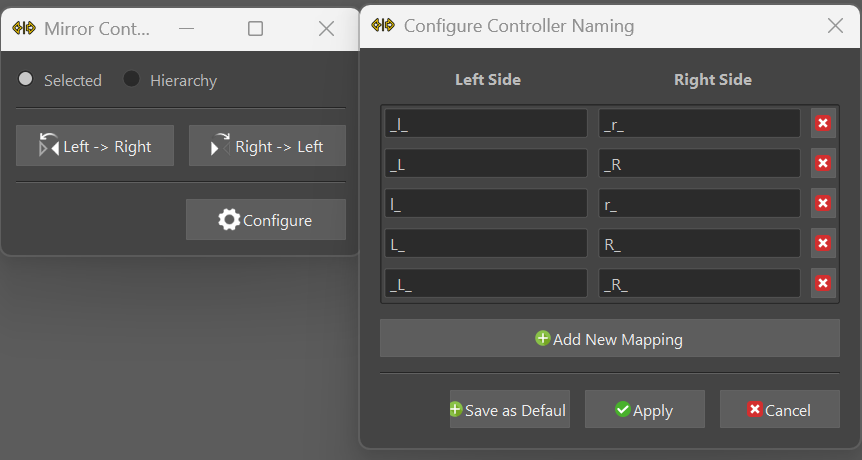Delete the _l_ to _r_ mapping row
Image resolution: width=862 pixels, height=460 pixels.
[x=823, y=123]
